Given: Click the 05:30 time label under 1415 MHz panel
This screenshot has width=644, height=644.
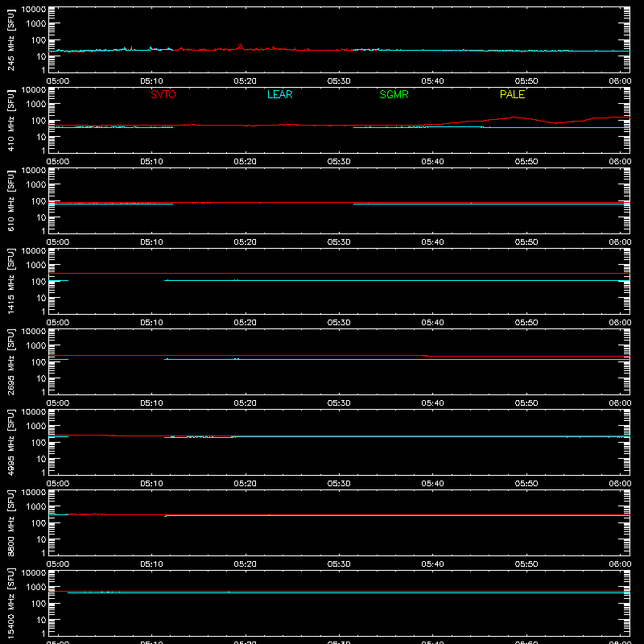Looking at the screenshot, I should (339, 323).
